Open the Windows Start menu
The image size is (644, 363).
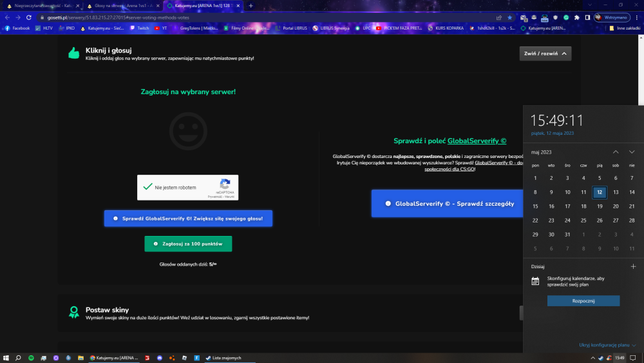[6, 358]
